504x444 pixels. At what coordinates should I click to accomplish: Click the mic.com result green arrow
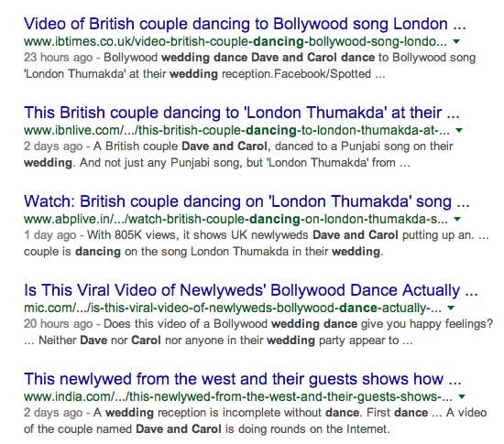451,308
